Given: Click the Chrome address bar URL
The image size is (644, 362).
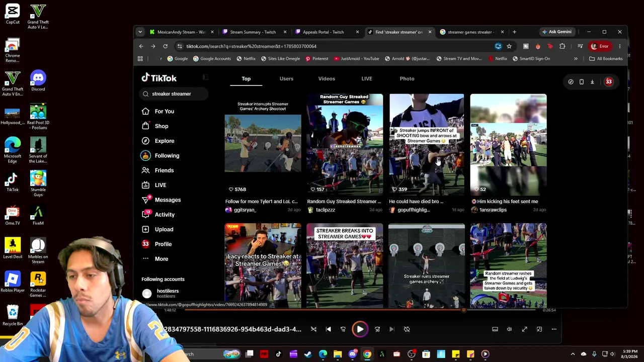Looking at the screenshot, I should (x=251, y=46).
